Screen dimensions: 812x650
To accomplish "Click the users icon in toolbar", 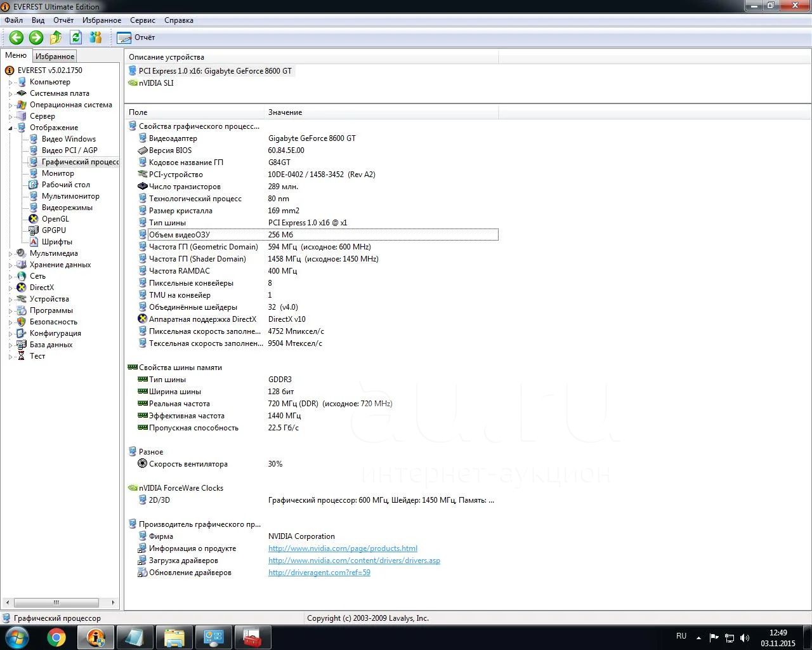I will click(x=96, y=37).
